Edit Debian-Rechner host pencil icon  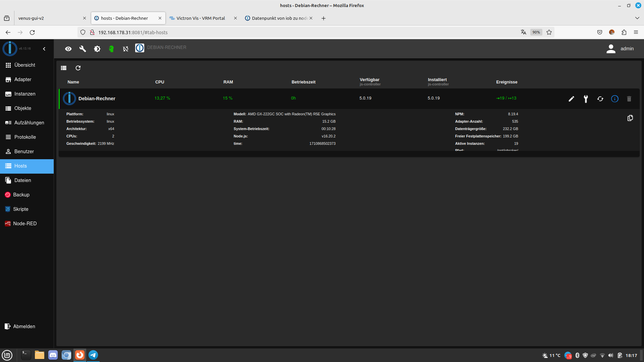(x=571, y=99)
